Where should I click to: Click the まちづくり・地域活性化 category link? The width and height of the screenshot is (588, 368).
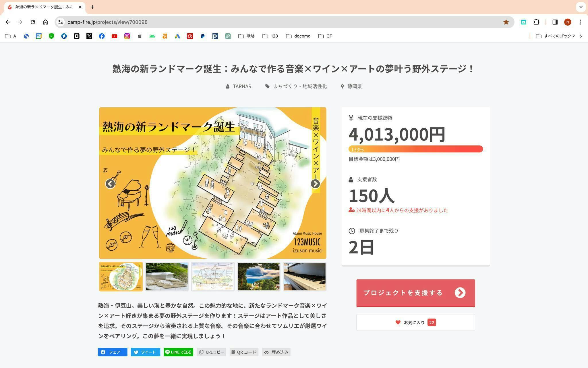click(299, 86)
